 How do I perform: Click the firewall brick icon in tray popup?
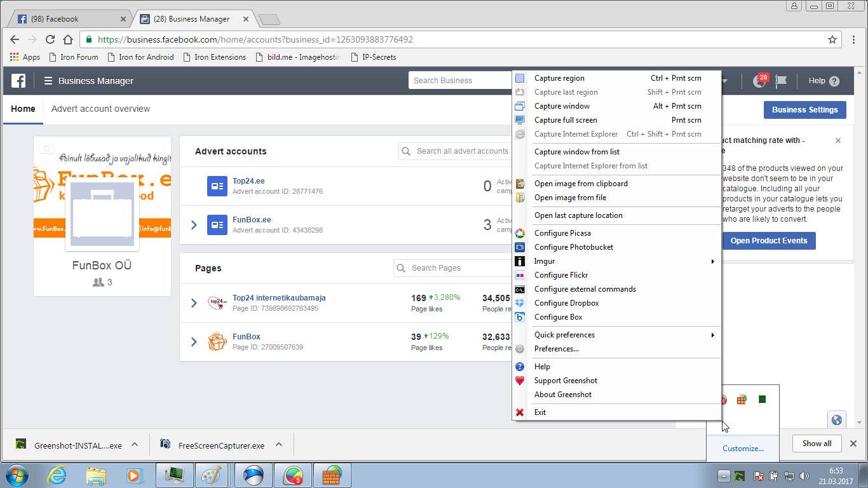pyautogui.click(x=742, y=400)
